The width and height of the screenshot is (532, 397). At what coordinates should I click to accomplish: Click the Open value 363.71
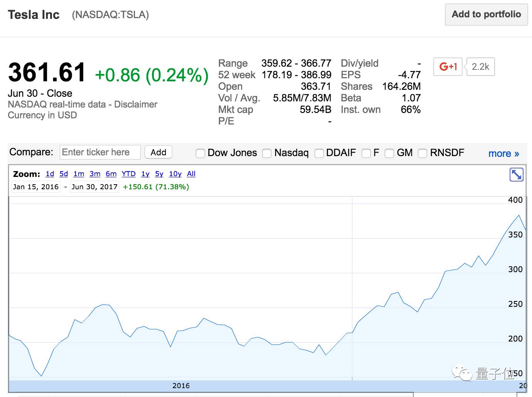316,86
